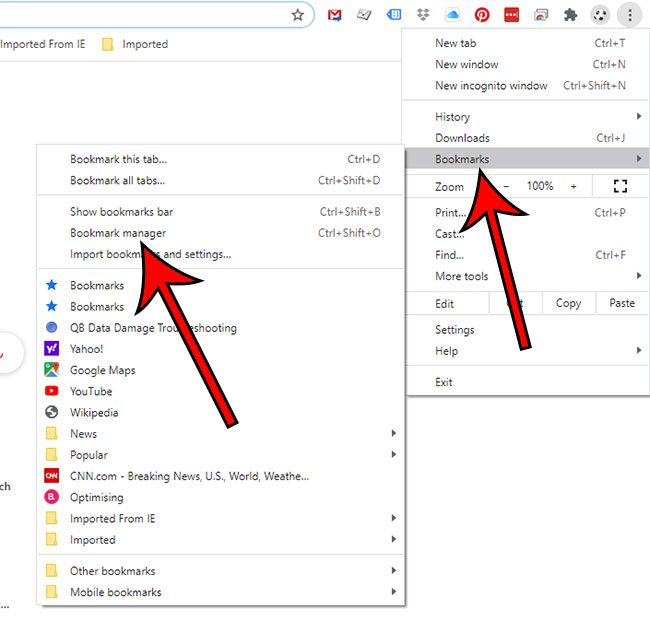This screenshot has height=633, width=650.
Task: Click the Copy button in Edit row
Action: (568, 303)
